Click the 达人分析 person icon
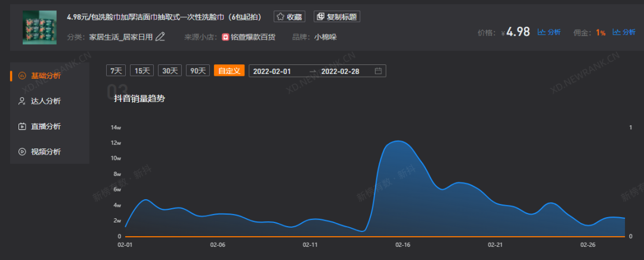The height and width of the screenshot is (260, 644). 22,101
